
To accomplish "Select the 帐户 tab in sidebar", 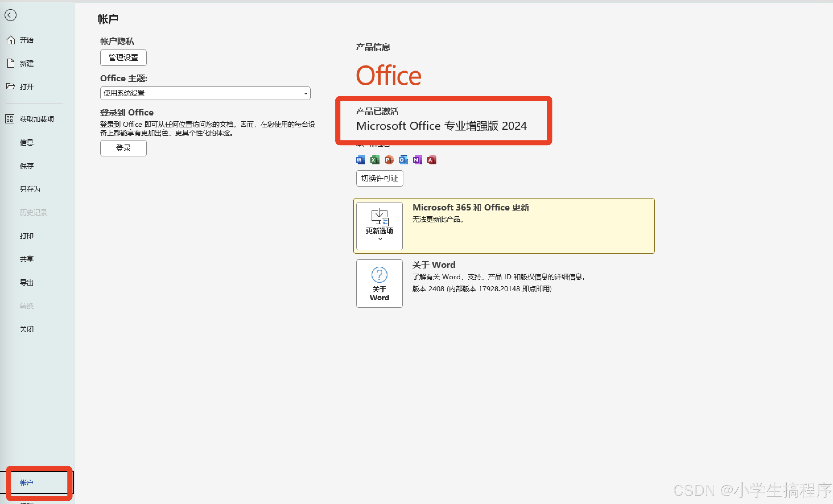I will 26,483.
